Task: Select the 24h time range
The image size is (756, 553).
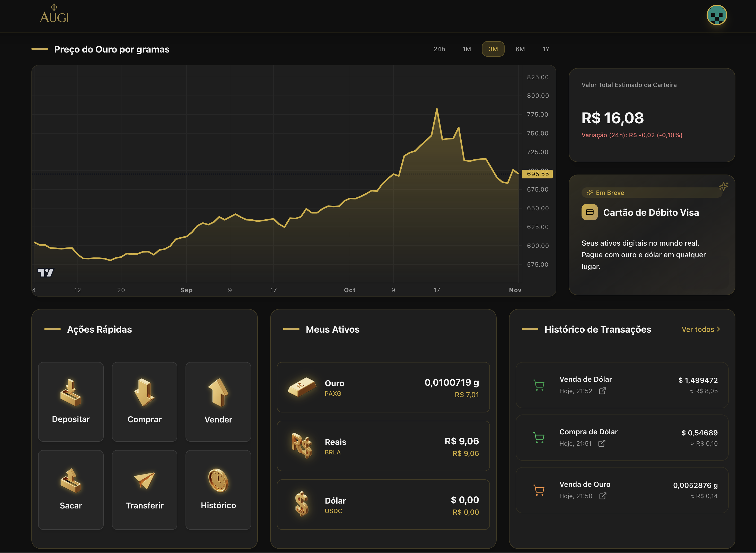Action: [x=439, y=49]
